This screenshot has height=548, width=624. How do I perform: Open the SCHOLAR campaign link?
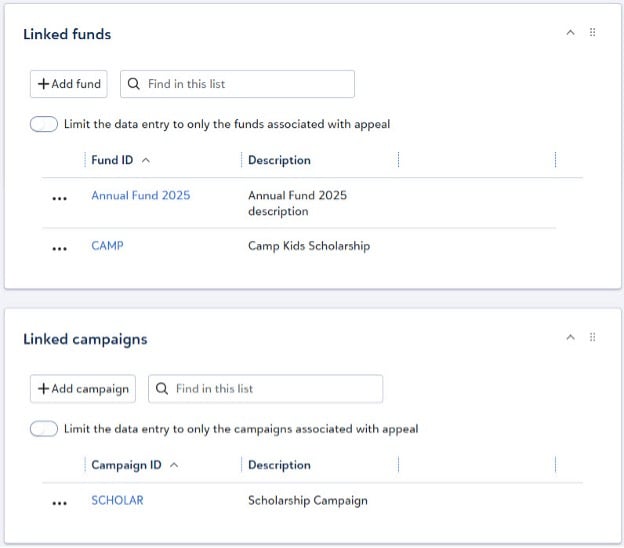click(117, 501)
